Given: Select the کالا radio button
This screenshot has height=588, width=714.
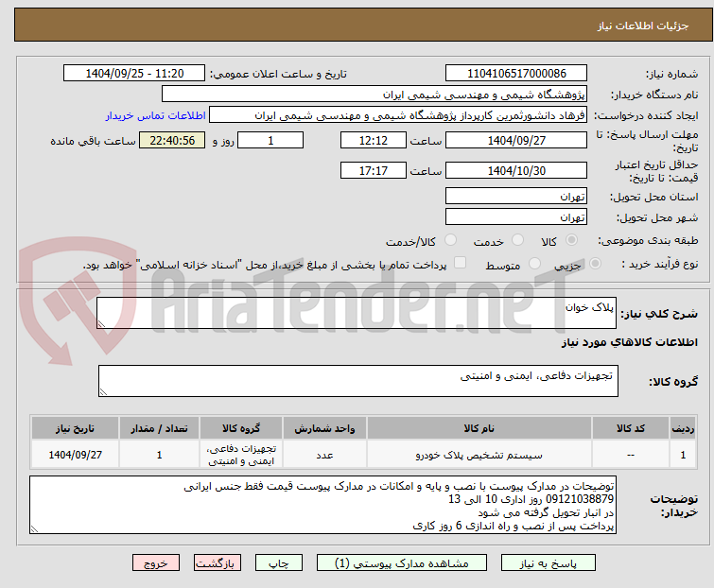Looking at the screenshot, I should coord(571,240).
